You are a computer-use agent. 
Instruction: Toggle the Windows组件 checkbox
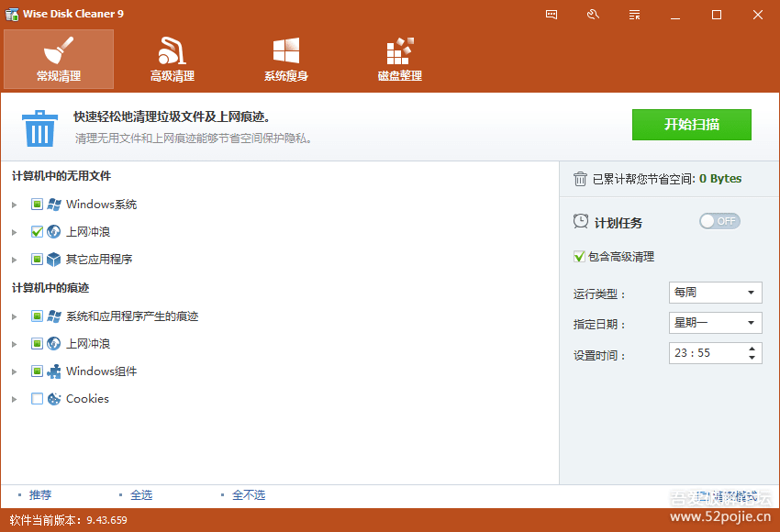pyautogui.click(x=37, y=371)
